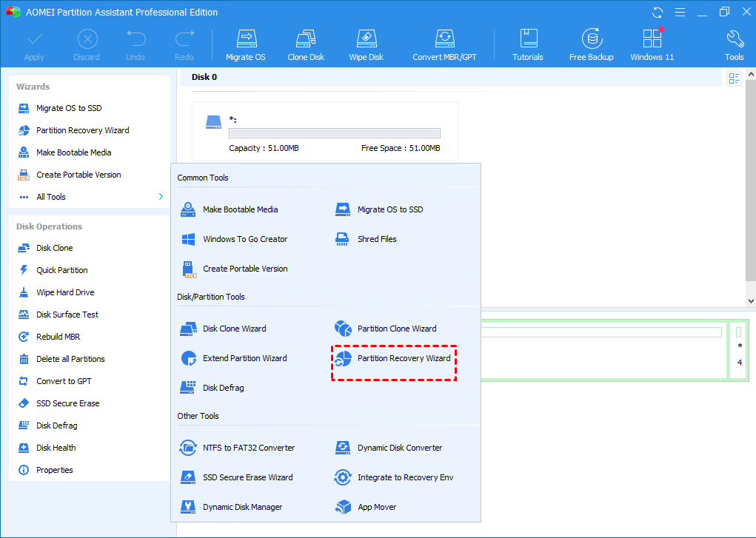The image size is (756, 538).
Task: Open Partition Clone Wizard
Action: coord(385,329)
